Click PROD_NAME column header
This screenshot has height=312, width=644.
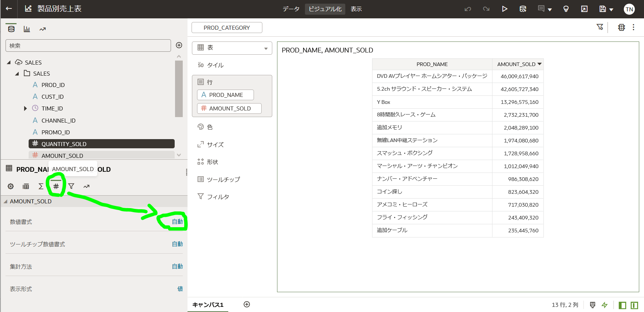point(432,64)
